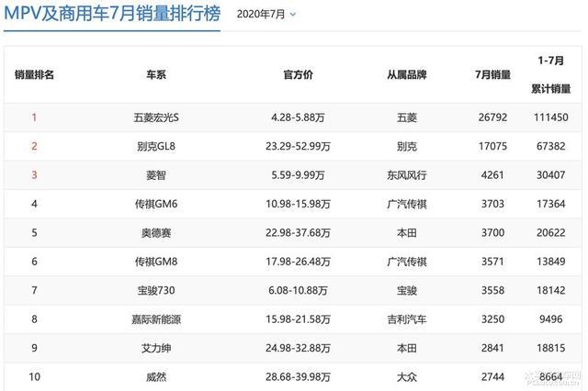The height and width of the screenshot is (391, 588).
Task: Click the price 22.98-37.68万
Action: point(298,233)
